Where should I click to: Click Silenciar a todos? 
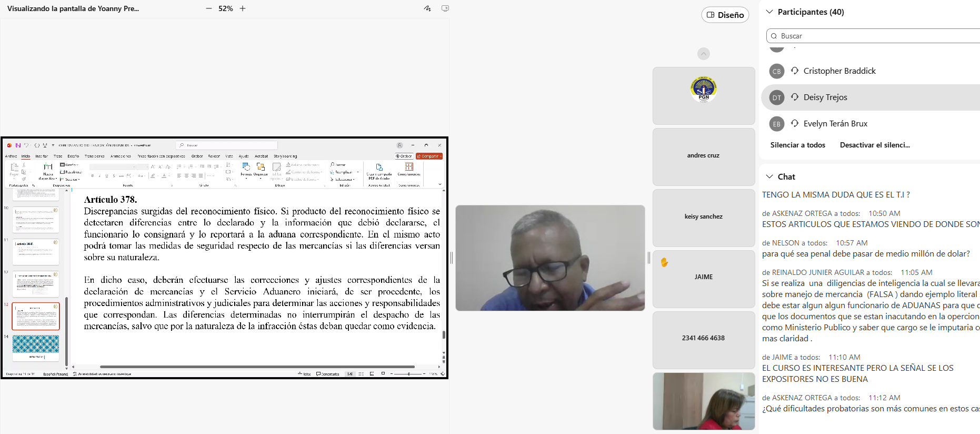point(797,145)
